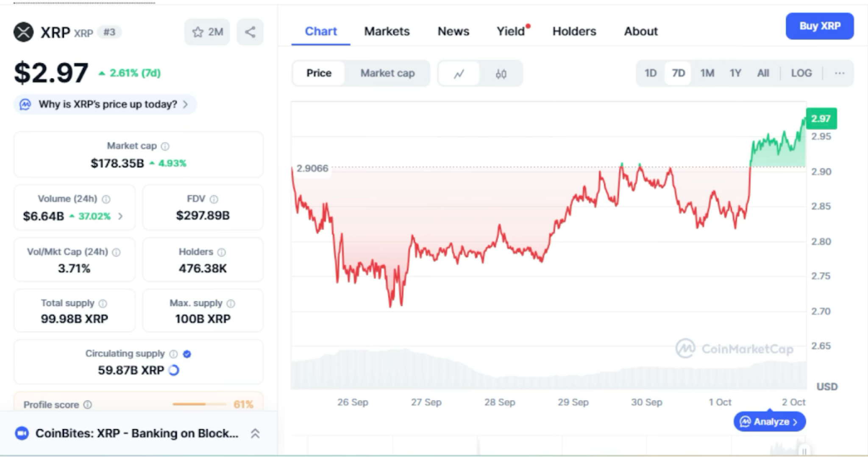Click the XRP logo icon
Screen dimensions: 868x457
(x=24, y=32)
